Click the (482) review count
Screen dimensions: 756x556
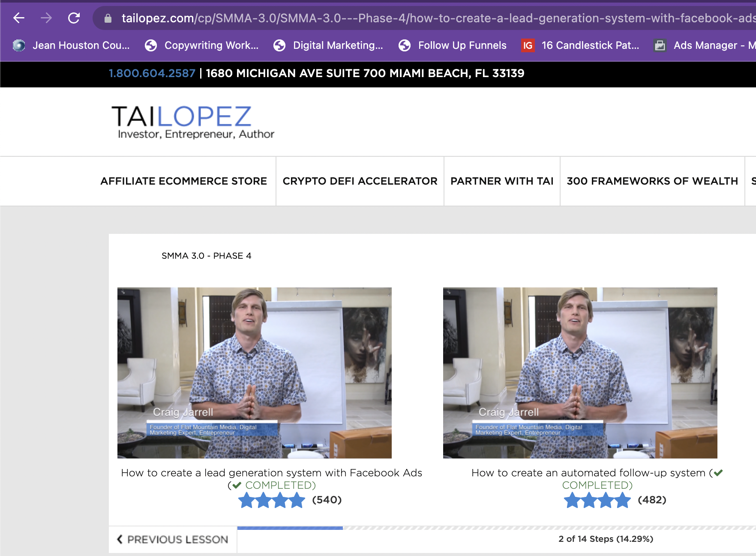652,500
